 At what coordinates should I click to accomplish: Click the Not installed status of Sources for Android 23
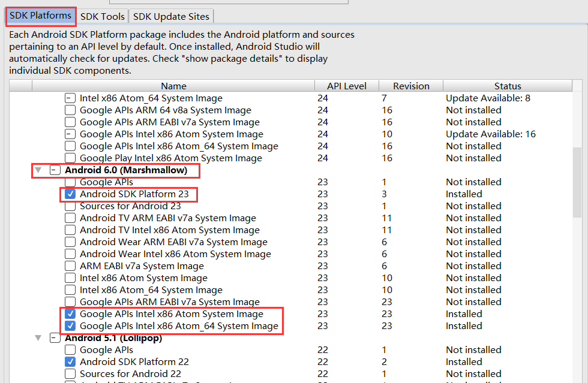pyautogui.click(x=473, y=206)
